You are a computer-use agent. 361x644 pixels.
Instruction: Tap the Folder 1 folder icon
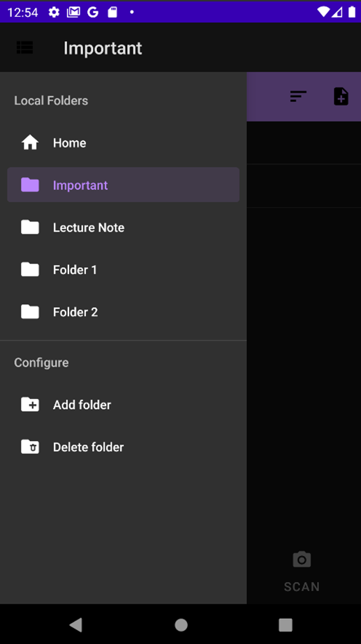[x=30, y=269]
